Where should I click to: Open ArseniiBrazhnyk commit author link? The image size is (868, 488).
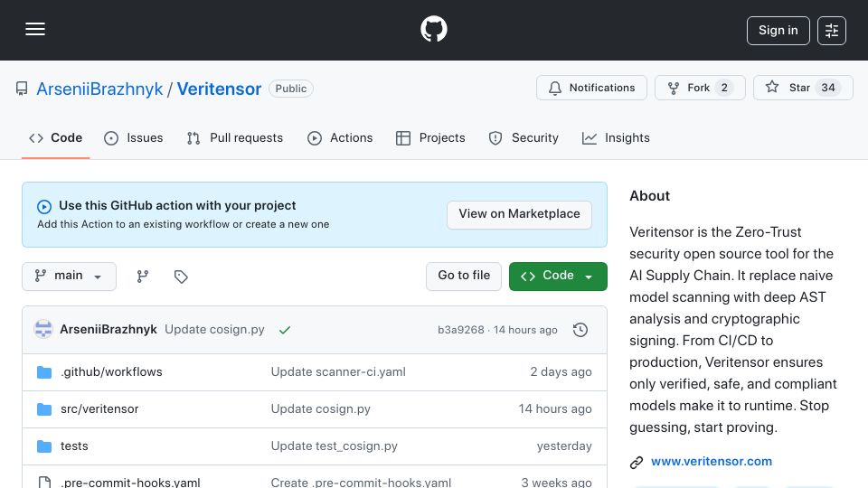[108, 329]
